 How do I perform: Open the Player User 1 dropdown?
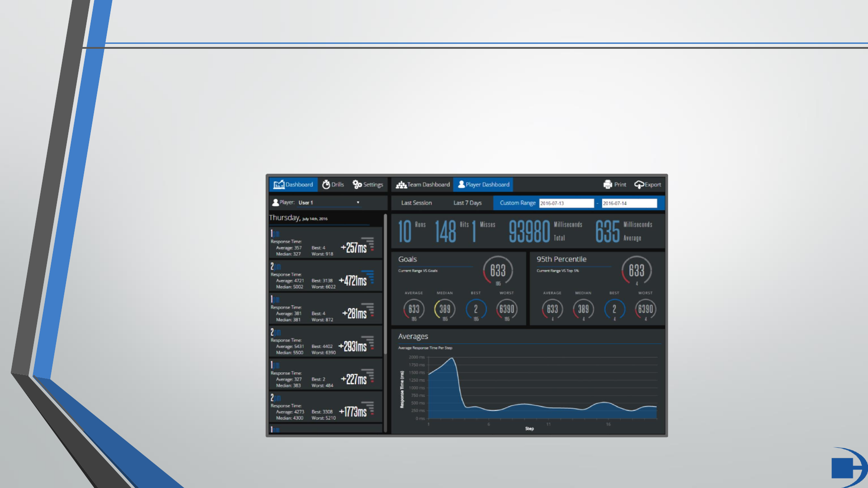pos(329,202)
